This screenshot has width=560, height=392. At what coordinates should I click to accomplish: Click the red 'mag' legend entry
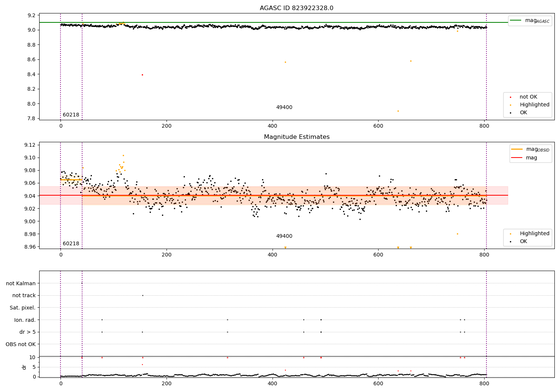524,158
